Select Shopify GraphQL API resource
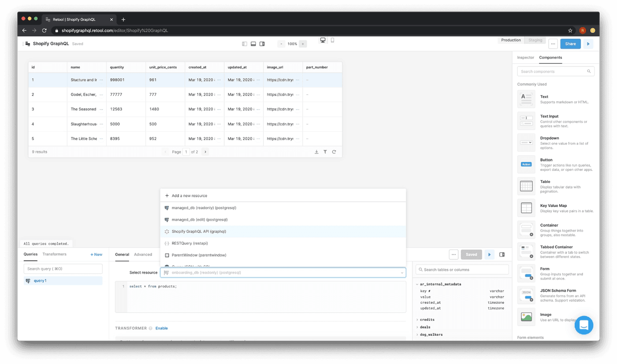 coord(199,232)
